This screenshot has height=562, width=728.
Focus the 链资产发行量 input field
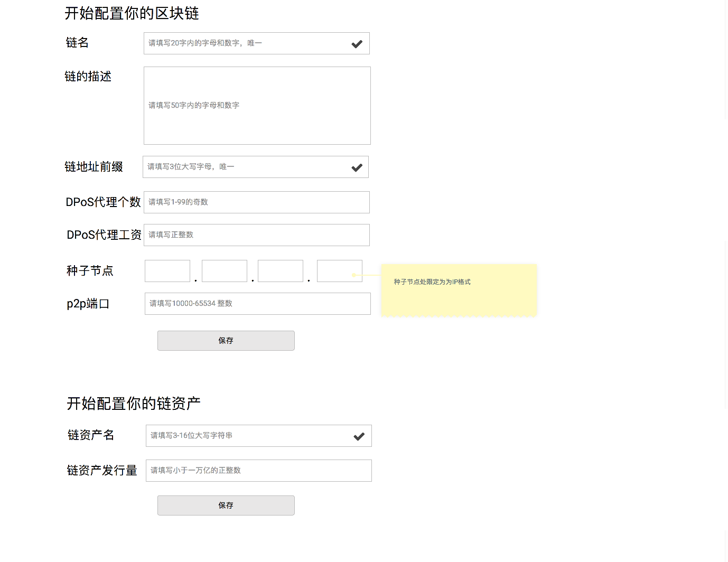[259, 471]
